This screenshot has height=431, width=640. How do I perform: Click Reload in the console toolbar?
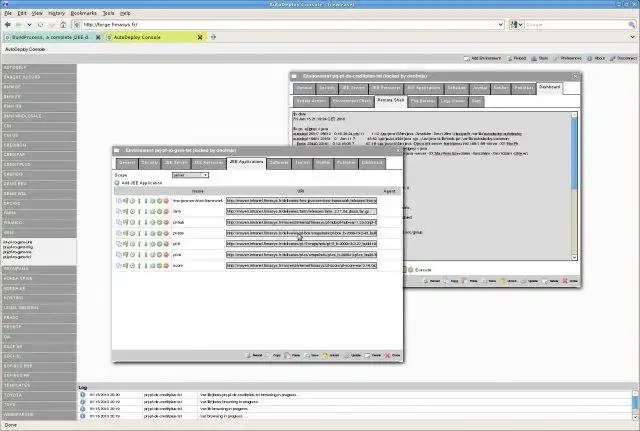coord(516,58)
